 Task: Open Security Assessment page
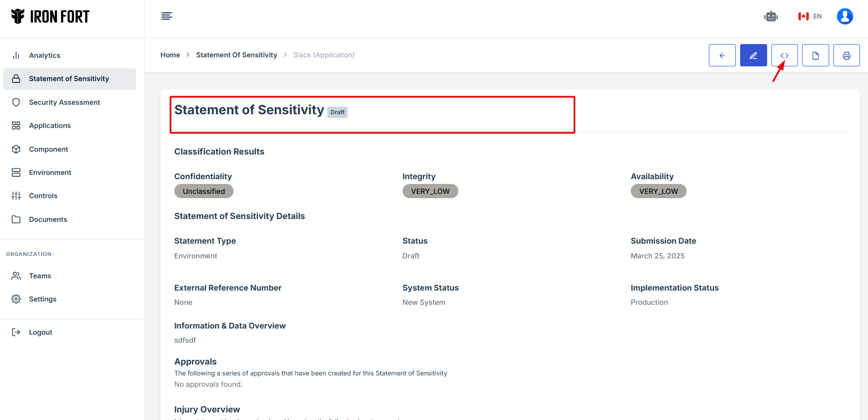[x=64, y=102]
